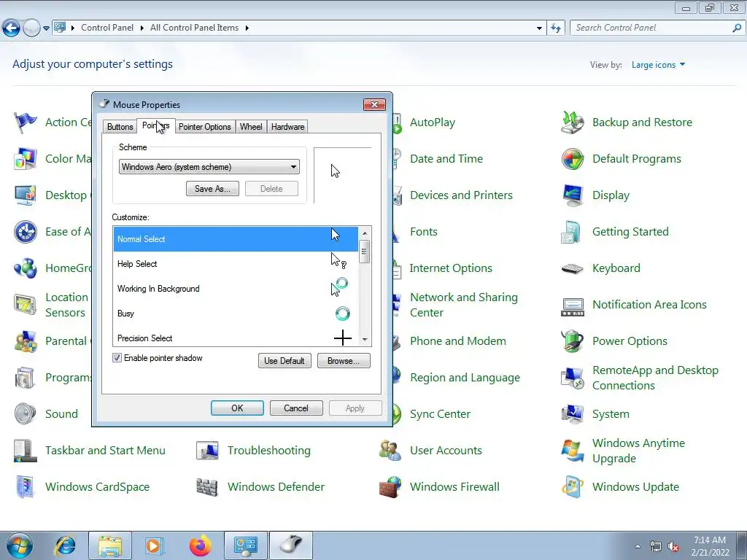Open the Start menu orb
Image resolution: width=747 pixels, height=560 pixels.
(20, 545)
